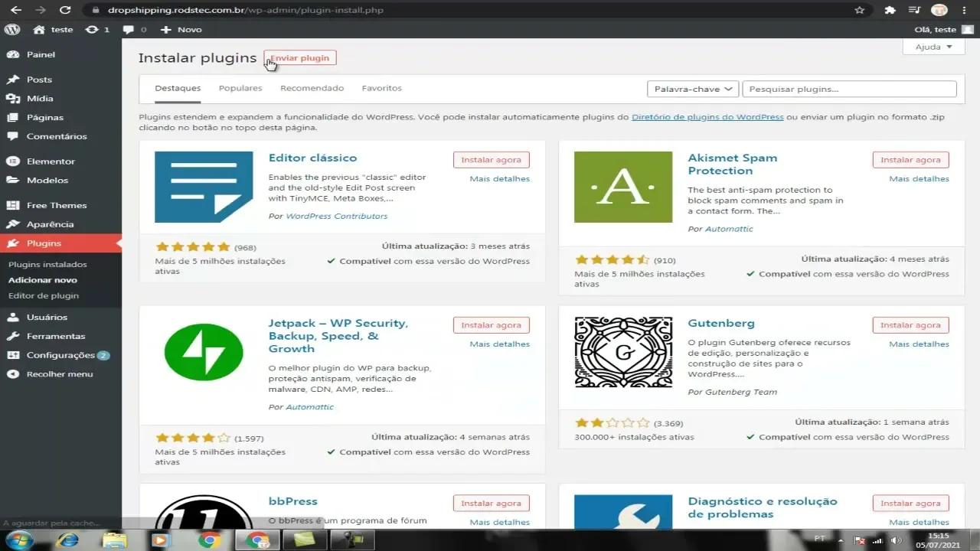The height and width of the screenshot is (551, 980).
Task: Select Modelos in the sidebar
Action: (48, 180)
